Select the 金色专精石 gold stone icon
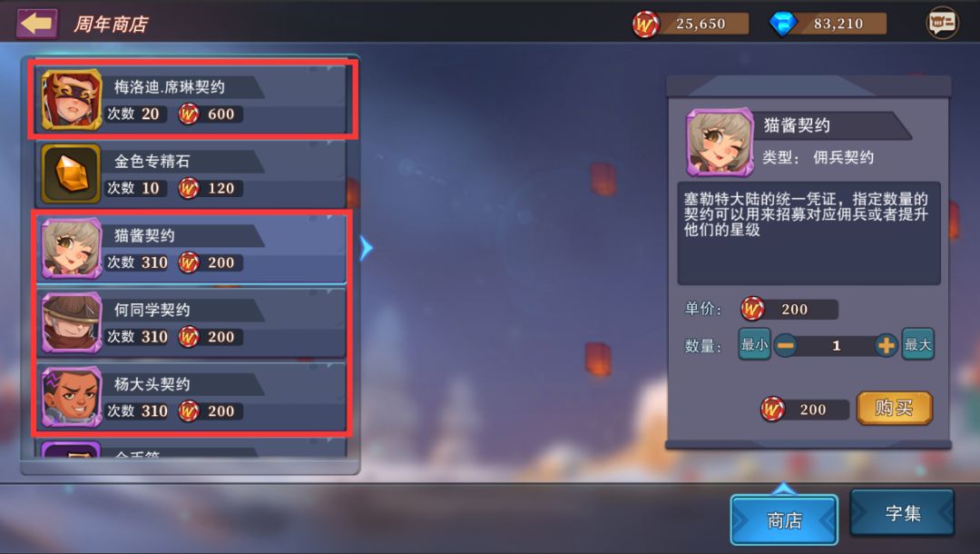The image size is (980, 554). [x=72, y=173]
